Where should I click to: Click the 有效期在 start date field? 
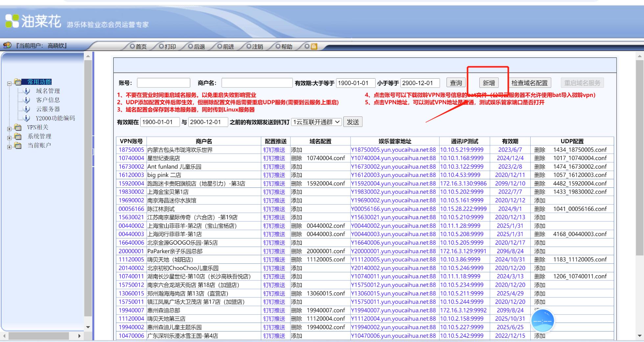pos(160,122)
